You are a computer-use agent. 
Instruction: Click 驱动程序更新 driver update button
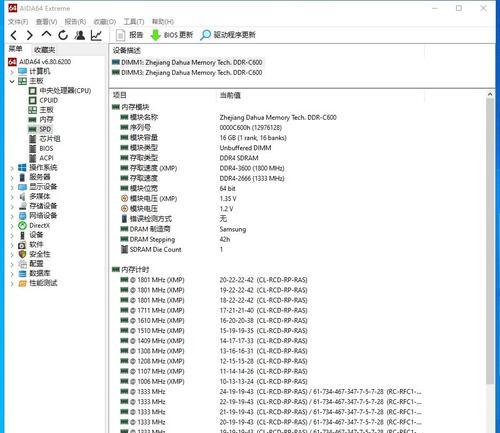(228, 35)
